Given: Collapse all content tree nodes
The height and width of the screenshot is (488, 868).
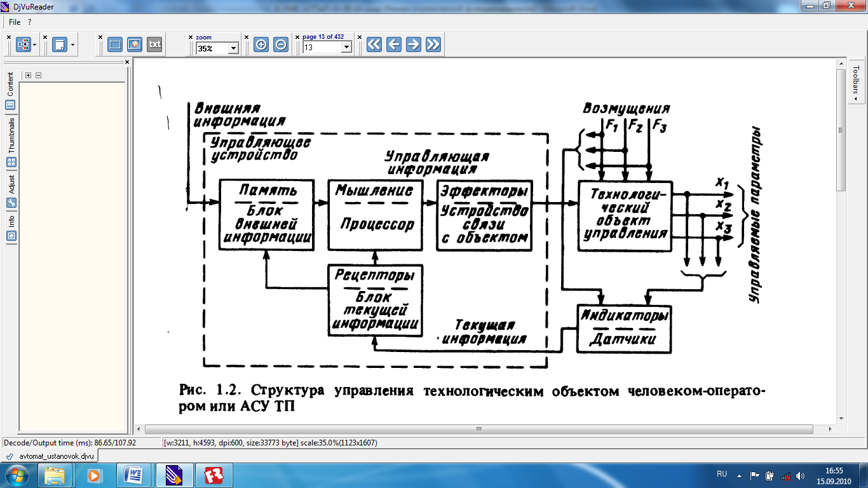Looking at the screenshot, I should [38, 75].
